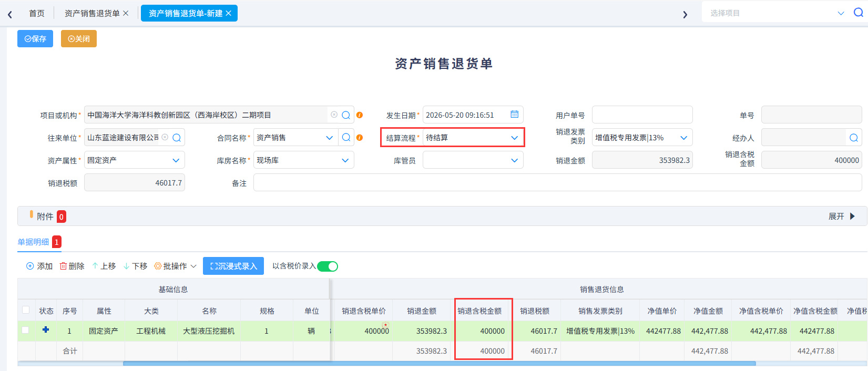Click into the 备注 input field
Screen dimensions: 868x371
coord(557,183)
